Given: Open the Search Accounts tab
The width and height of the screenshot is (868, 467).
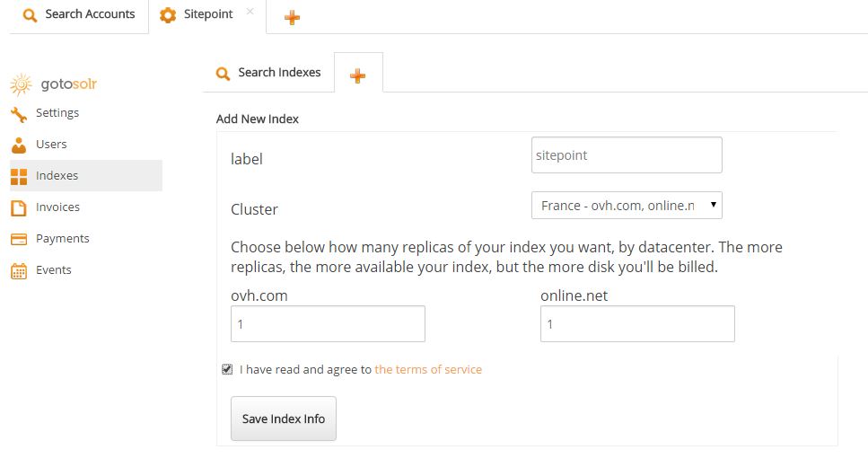Looking at the screenshot, I should tap(80, 14).
